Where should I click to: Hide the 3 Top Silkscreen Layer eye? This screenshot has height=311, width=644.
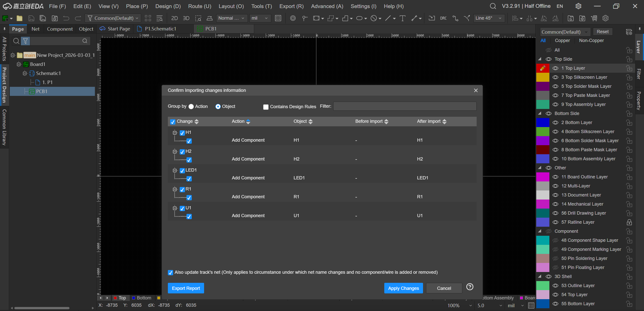pyautogui.click(x=555, y=77)
